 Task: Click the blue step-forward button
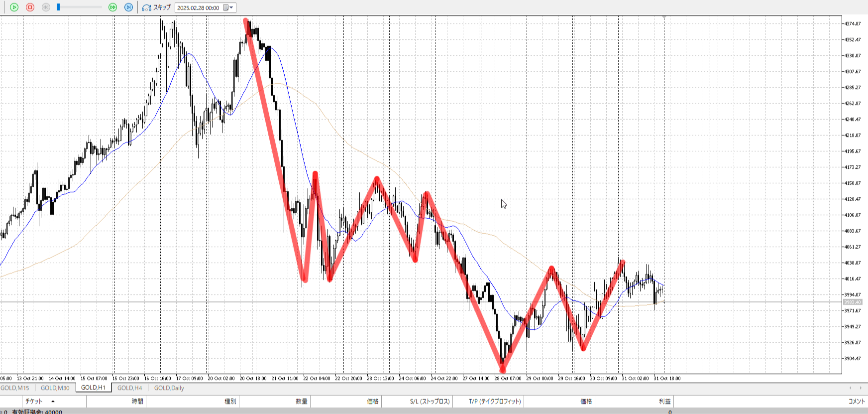tap(128, 7)
